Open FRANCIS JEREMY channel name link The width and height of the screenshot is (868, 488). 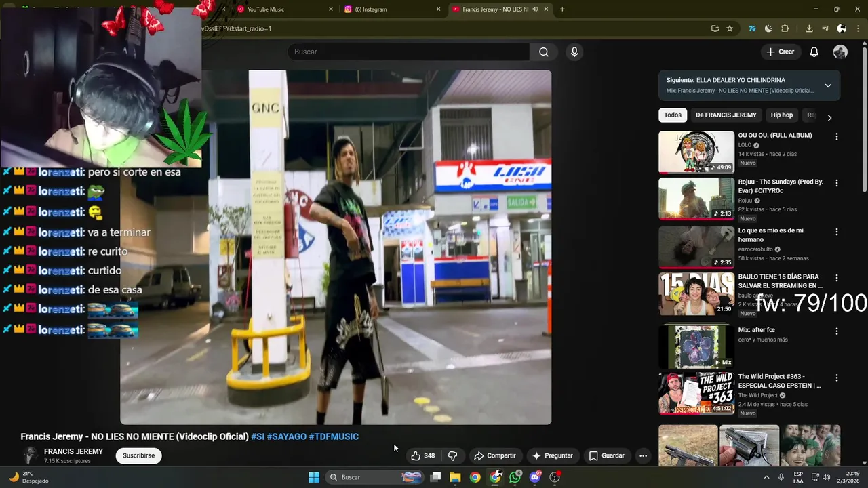[73, 451]
